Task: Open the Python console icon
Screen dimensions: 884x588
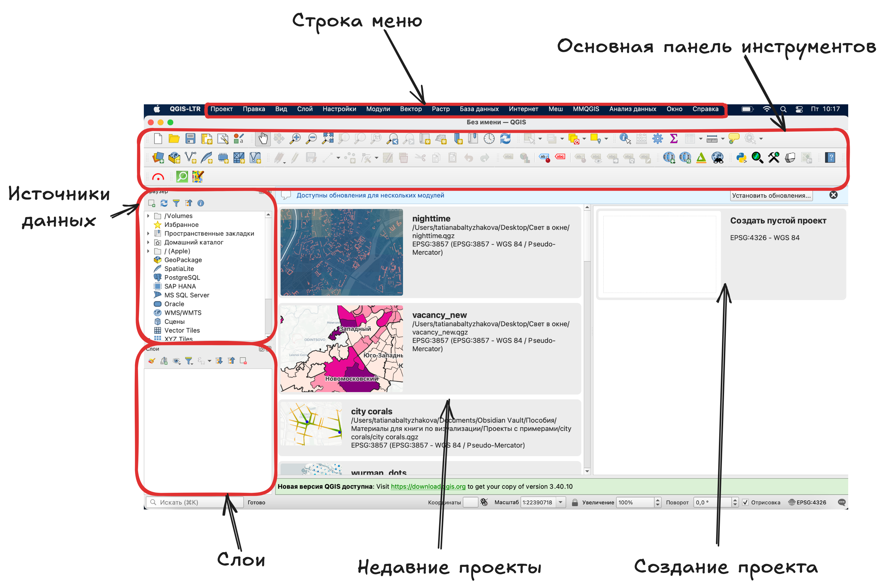Action: 741,158
